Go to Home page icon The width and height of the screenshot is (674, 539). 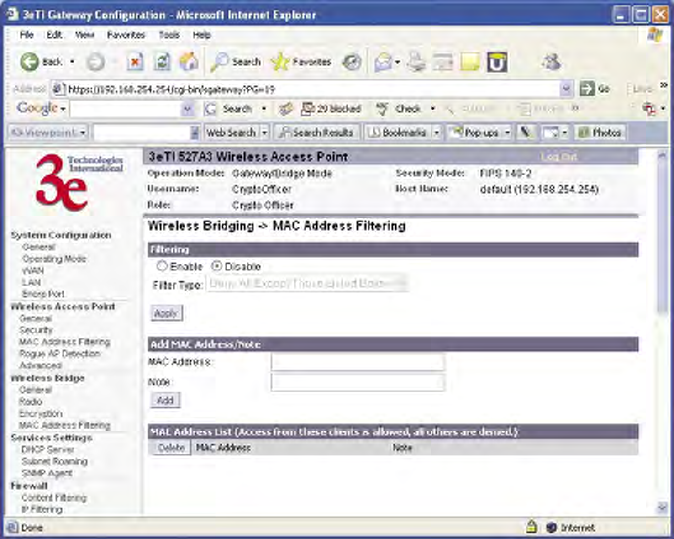pos(189,62)
